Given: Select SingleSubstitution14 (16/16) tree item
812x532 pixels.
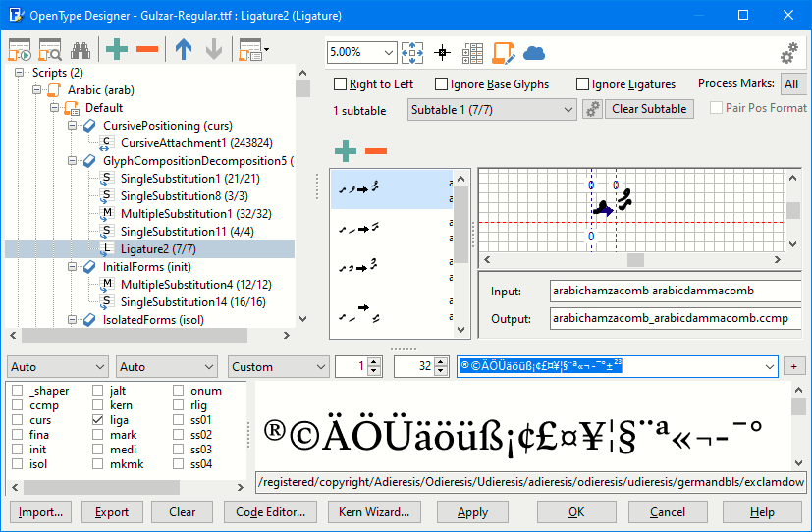Looking at the screenshot, I should pos(192,302).
